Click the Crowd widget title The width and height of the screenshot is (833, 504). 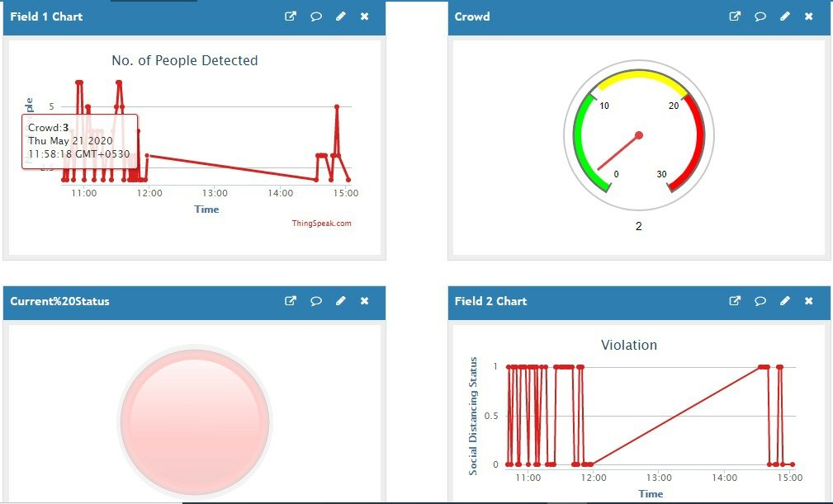[471, 16]
